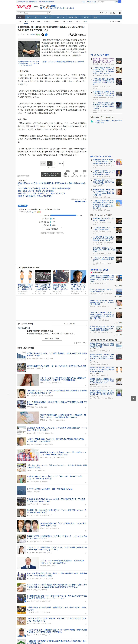The image size is (138, 644).
Task: Click the keyword search magnifier icon
Action: point(49,13)
